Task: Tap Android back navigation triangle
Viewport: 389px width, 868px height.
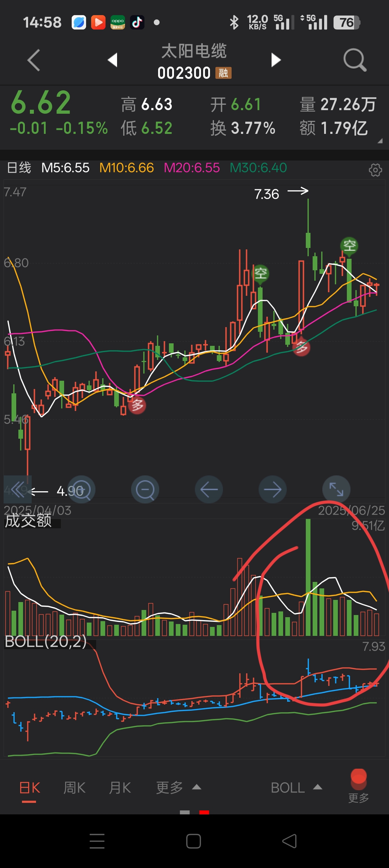Action: pos(290,841)
